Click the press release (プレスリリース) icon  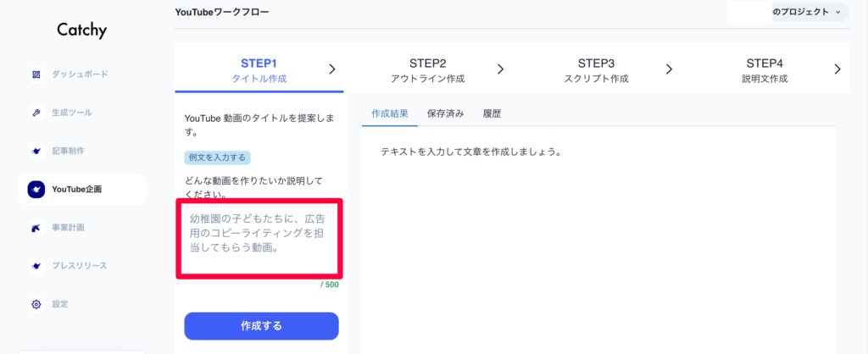[36, 266]
